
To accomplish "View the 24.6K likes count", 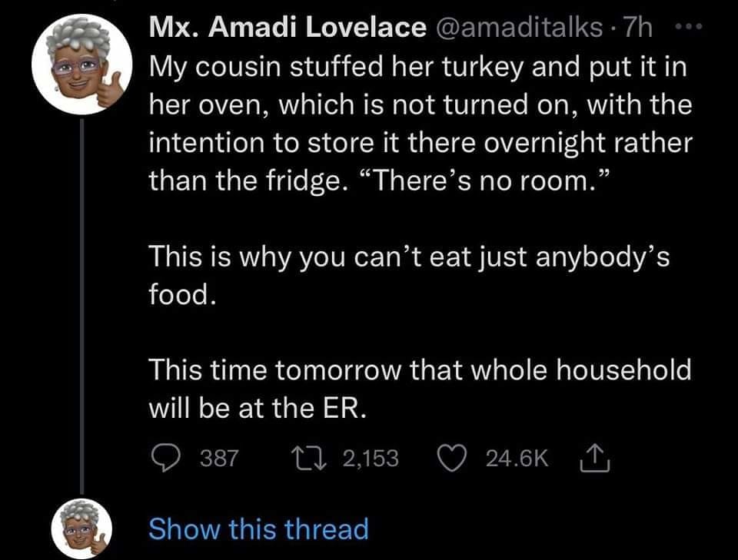I will point(517,459).
